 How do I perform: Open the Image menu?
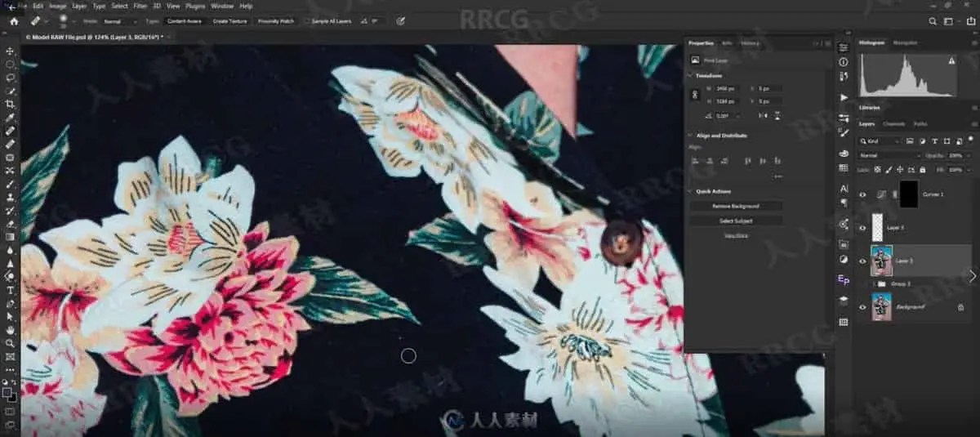coord(58,6)
